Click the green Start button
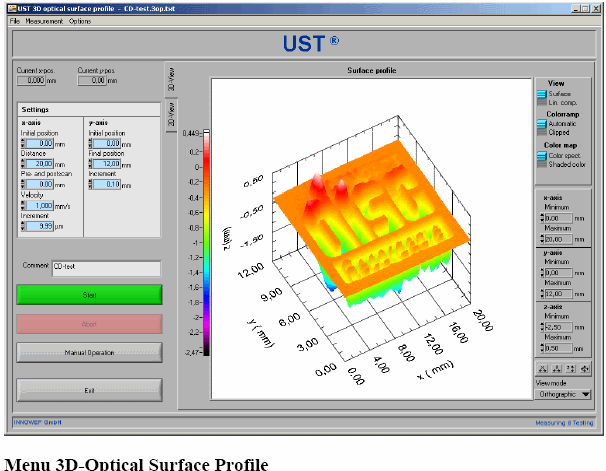 coord(89,295)
